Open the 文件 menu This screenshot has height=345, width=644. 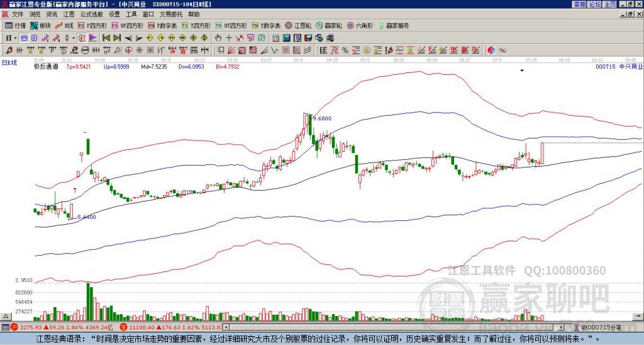coord(18,14)
